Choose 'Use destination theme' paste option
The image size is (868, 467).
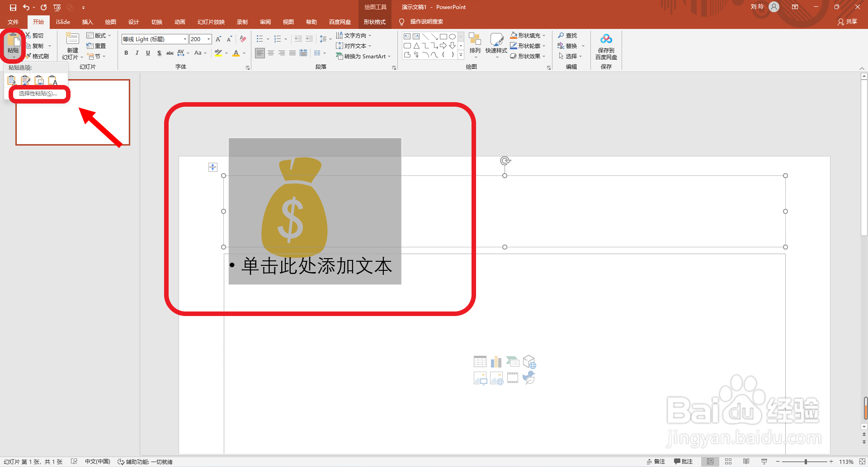point(12,80)
